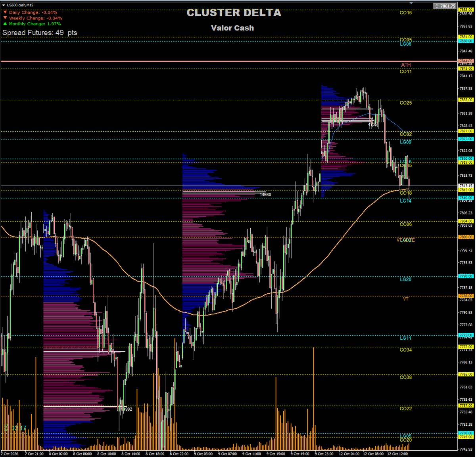Click the LG11 level label
Image resolution: width=476 pixels, height=457 pixels.
click(406, 338)
